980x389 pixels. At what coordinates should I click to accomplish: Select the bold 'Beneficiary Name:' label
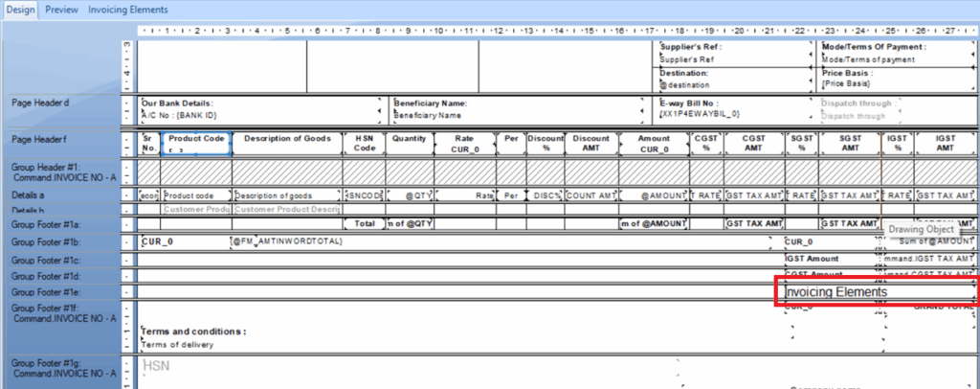click(x=431, y=103)
